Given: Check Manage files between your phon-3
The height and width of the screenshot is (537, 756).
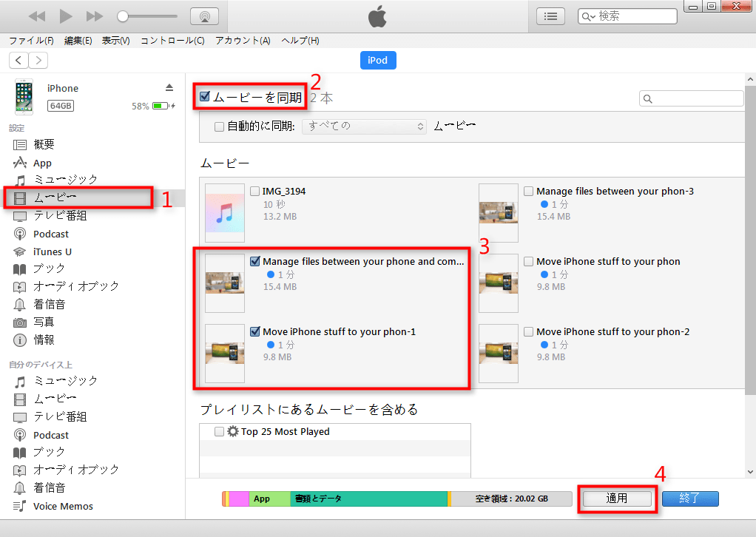Looking at the screenshot, I should [528, 191].
